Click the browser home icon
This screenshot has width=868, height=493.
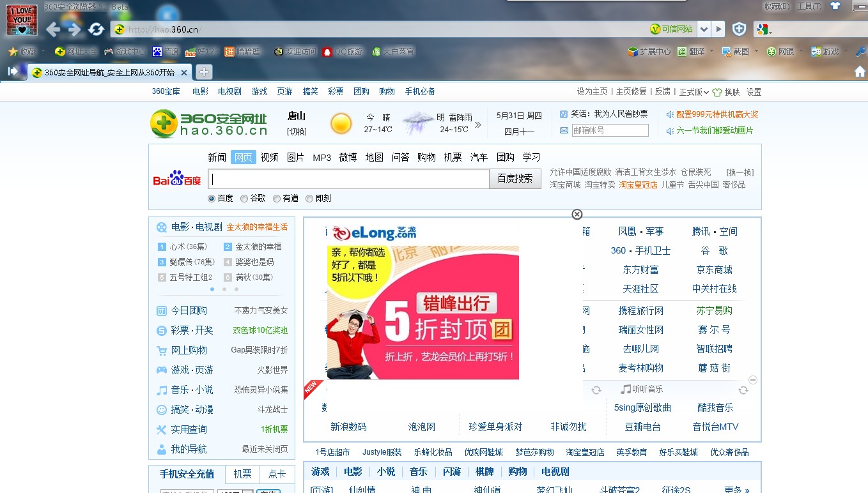[860, 72]
